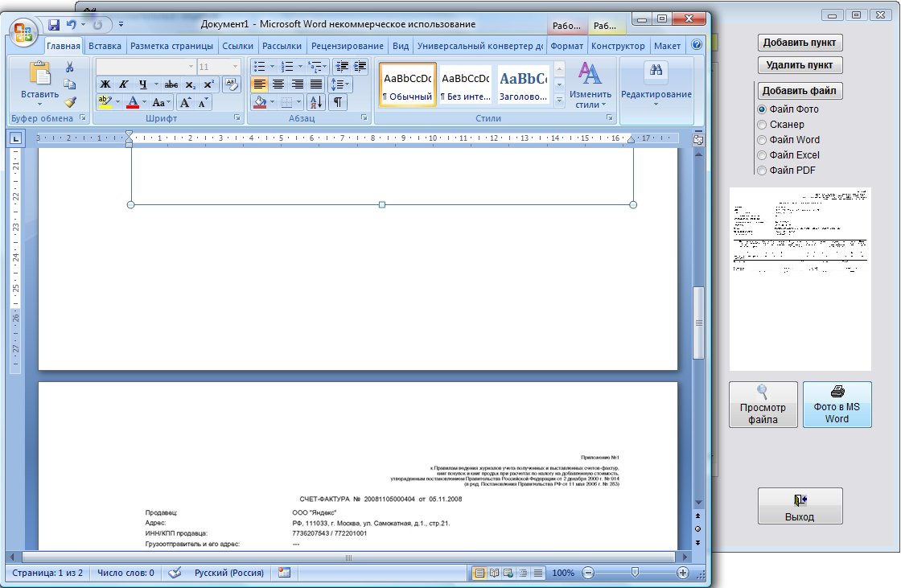
Task: Choose the Файл PDF radio button
Action: pyautogui.click(x=762, y=170)
